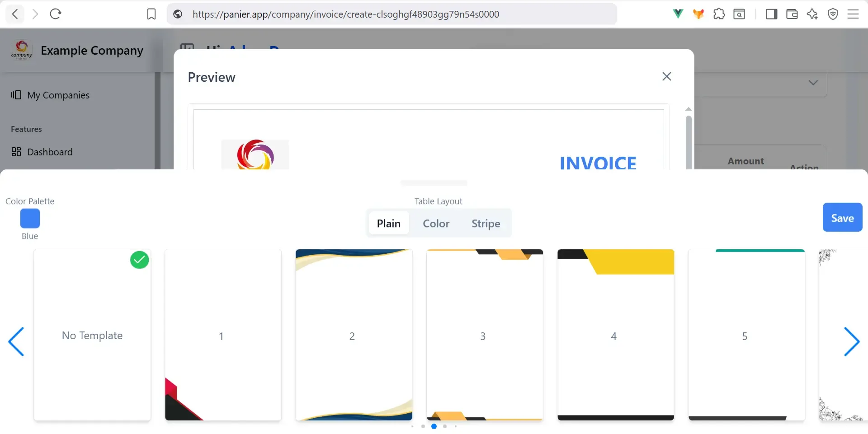This screenshot has height=434, width=868.
Task: Open the AI sparkle assistant icon
Action: click(x=812, y=14)
